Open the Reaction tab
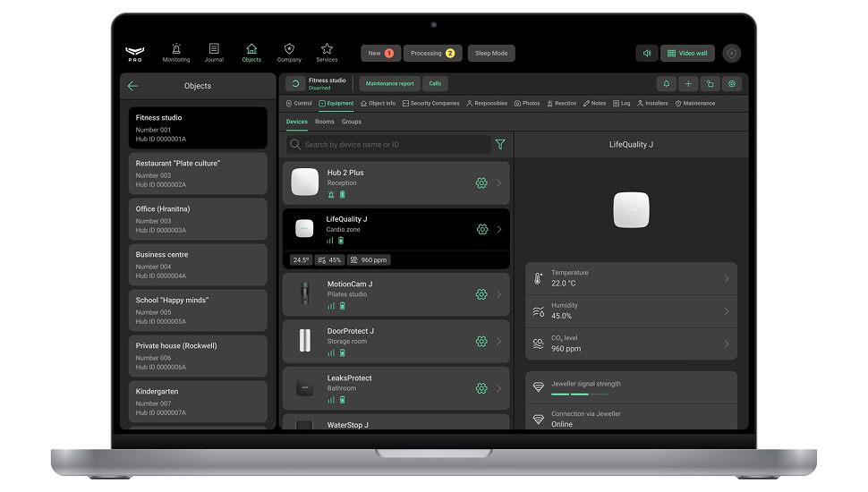The image size is (868, 492). (x=562, y=104)
